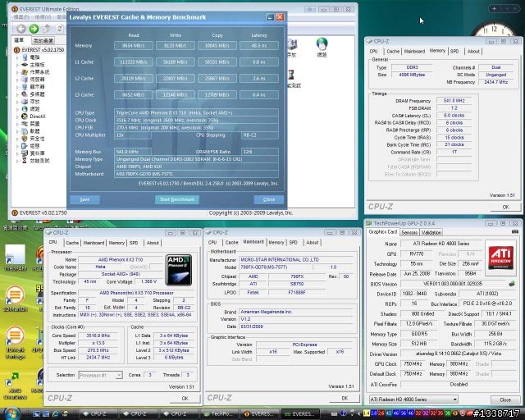
Task: Expand the node just above DirectX in EVEREST tree
Action: 17,109
